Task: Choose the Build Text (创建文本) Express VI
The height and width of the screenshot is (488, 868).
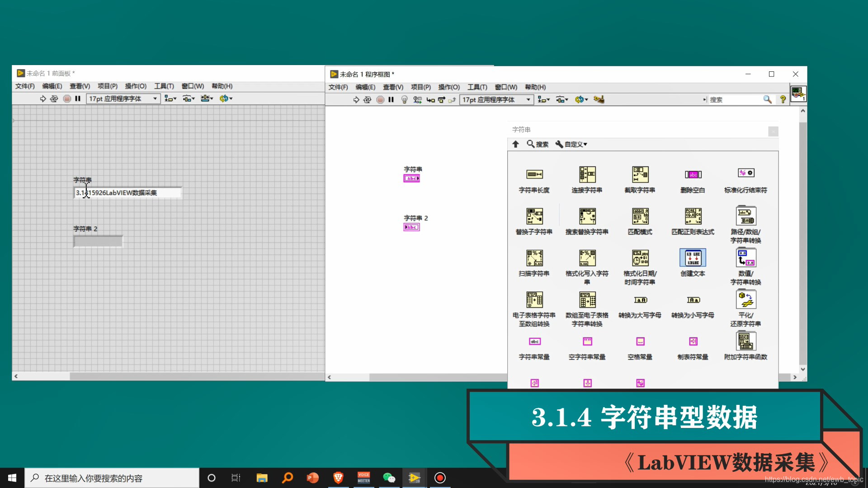Action: (x=693, y=258)
